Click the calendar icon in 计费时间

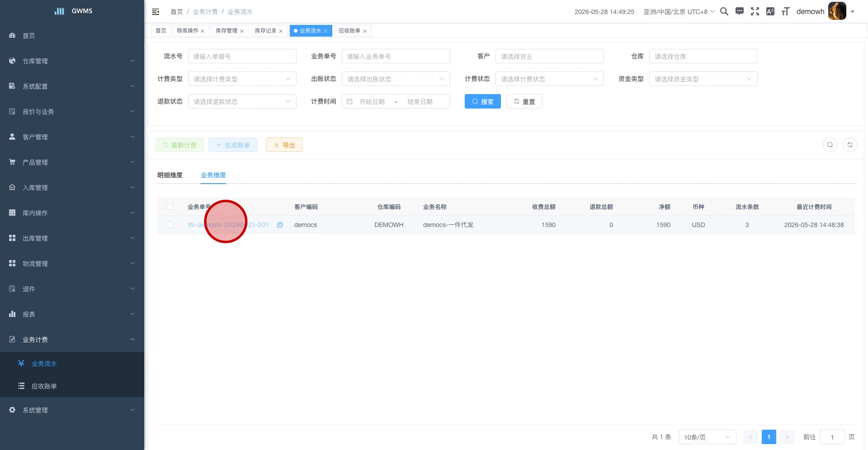coord(349,102)
